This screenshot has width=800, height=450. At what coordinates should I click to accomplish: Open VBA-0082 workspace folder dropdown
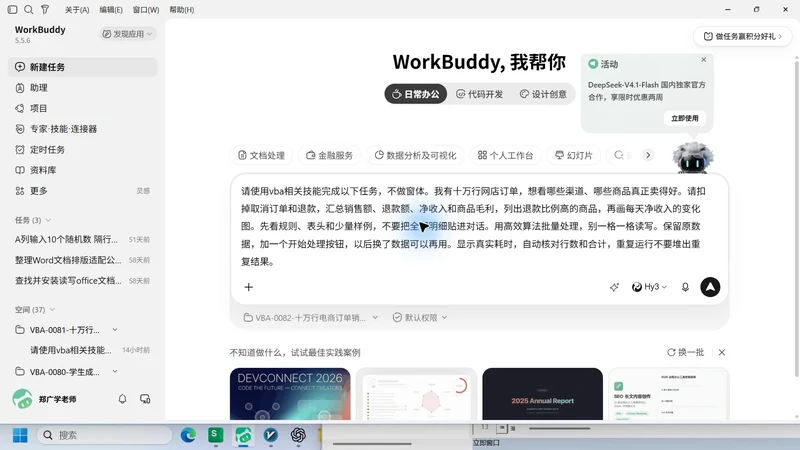click(310, 317)
